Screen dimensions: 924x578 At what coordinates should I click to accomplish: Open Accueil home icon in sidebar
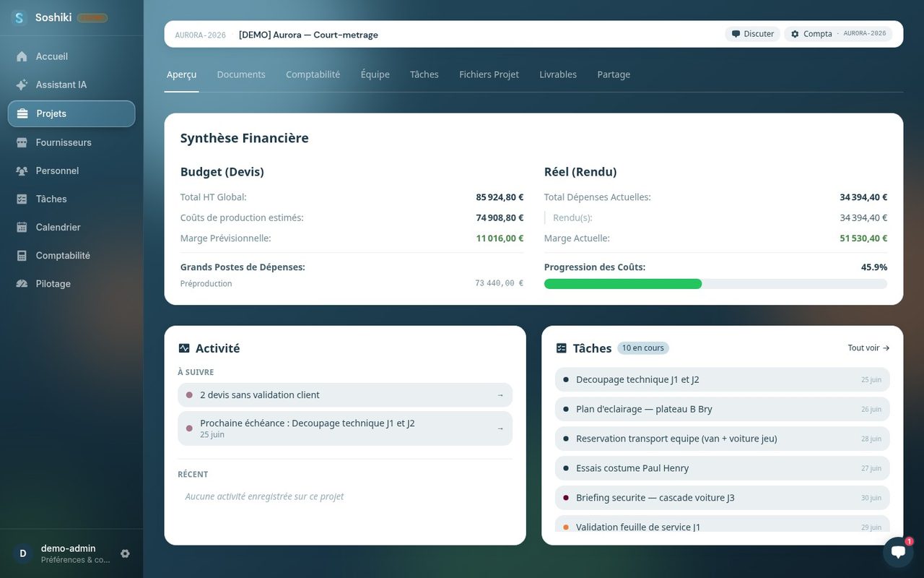tap(22, 56)
